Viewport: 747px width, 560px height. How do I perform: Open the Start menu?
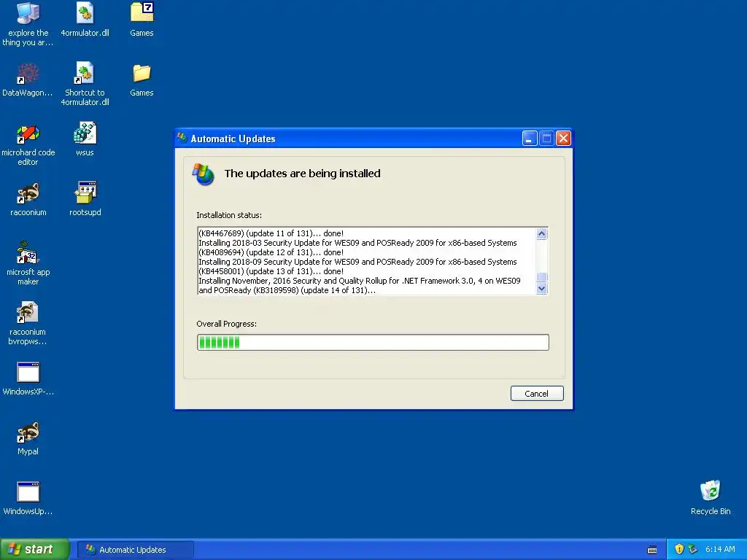tap(35, 550)
